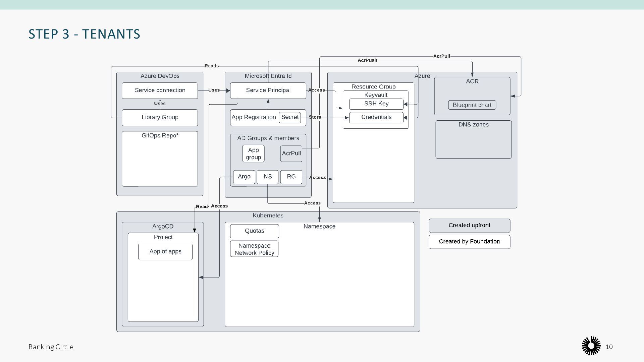Select the Library Group box
The height and width of the screenshot is (362, 644).
pos(160,118)
